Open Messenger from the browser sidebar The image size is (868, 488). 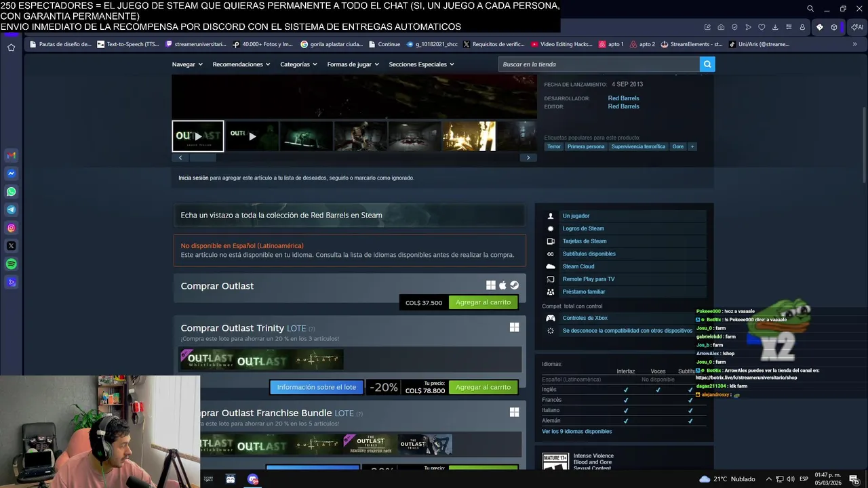click(11, 174)
